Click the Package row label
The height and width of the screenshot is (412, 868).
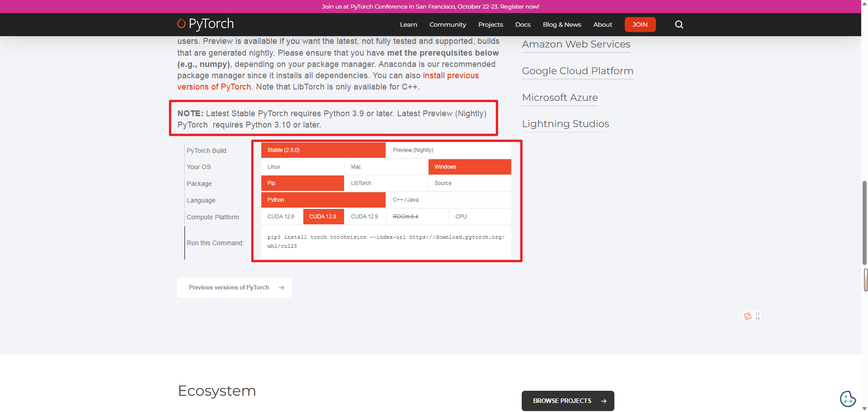(199, 184)
